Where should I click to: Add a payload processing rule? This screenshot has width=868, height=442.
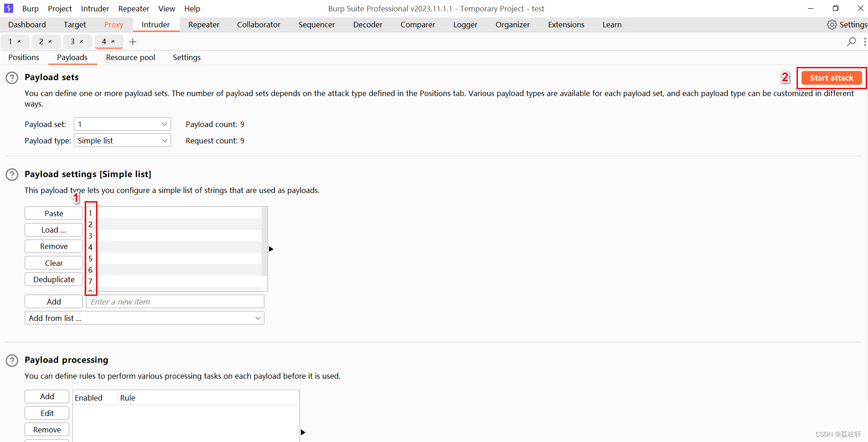(x=47, y=396)
